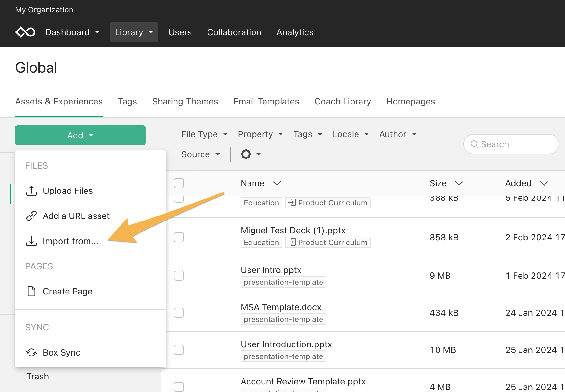Choose Add a URL asset
The width and height of the screenshot is (565, 392).
pyautogui.click(x=91, y=216)
